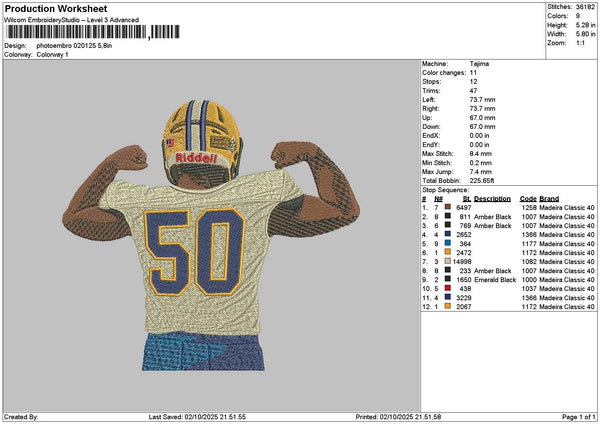
Task: Click the 'Page 1 of 1' footer text
Action: [579, 417]
